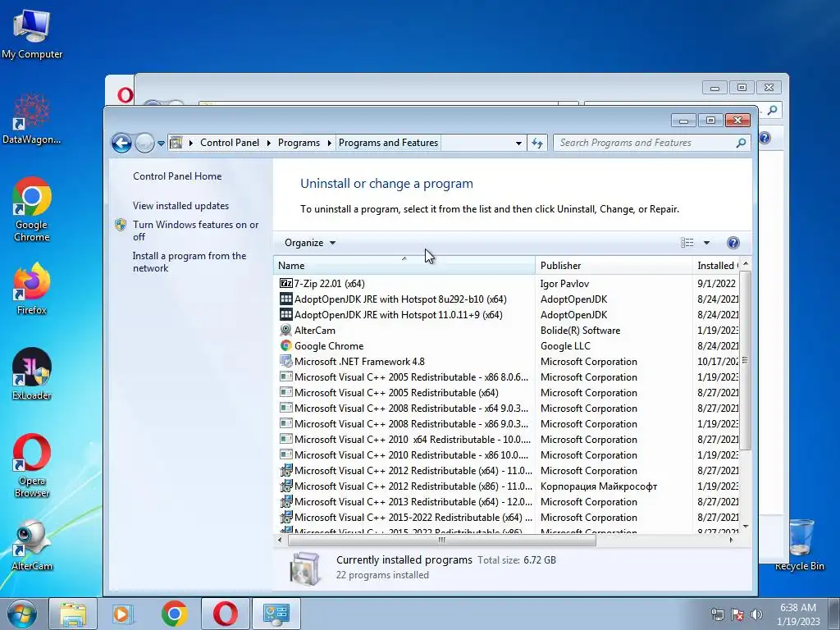Open the Organize dropdown menu
Viewport: 840px width, 630px height.
[x=310, y=243]
